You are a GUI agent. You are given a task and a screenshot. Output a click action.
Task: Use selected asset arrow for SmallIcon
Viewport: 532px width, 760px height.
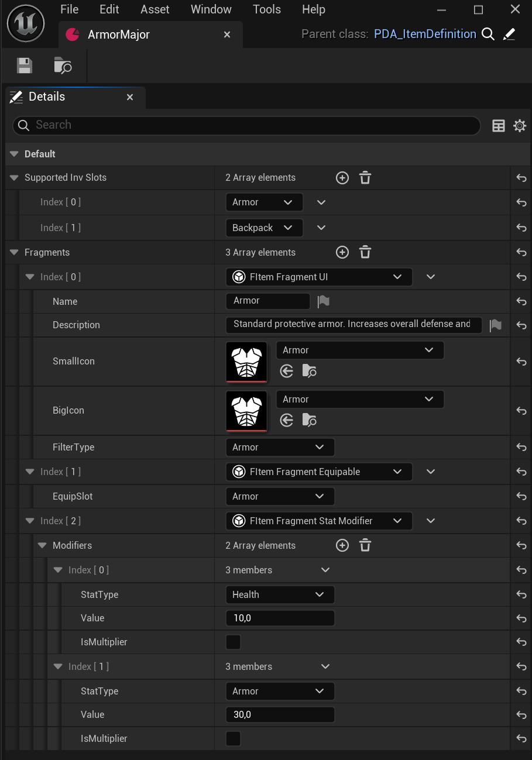tap(287, 371)
